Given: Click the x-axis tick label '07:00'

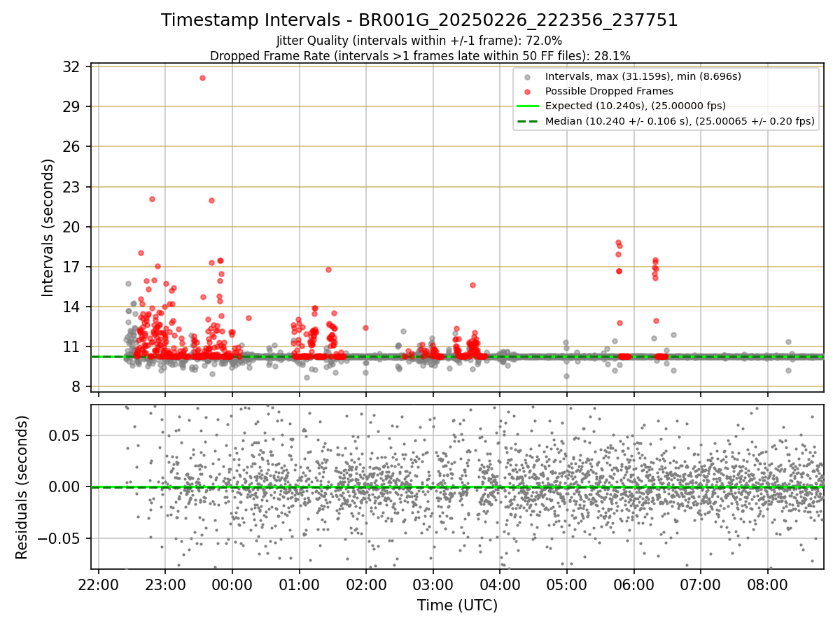Looking at the screenshot, I should [x=701, y=585].
